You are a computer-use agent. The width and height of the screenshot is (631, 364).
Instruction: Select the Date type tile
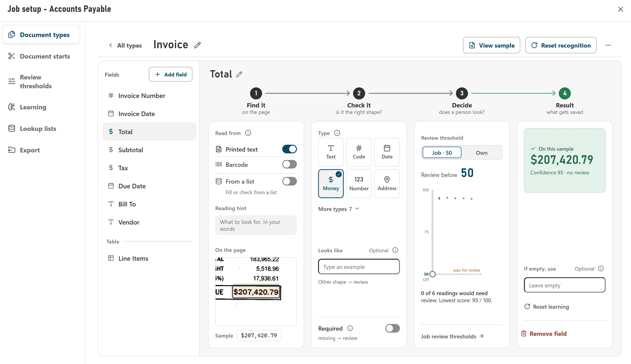click(x=387, y=152)
